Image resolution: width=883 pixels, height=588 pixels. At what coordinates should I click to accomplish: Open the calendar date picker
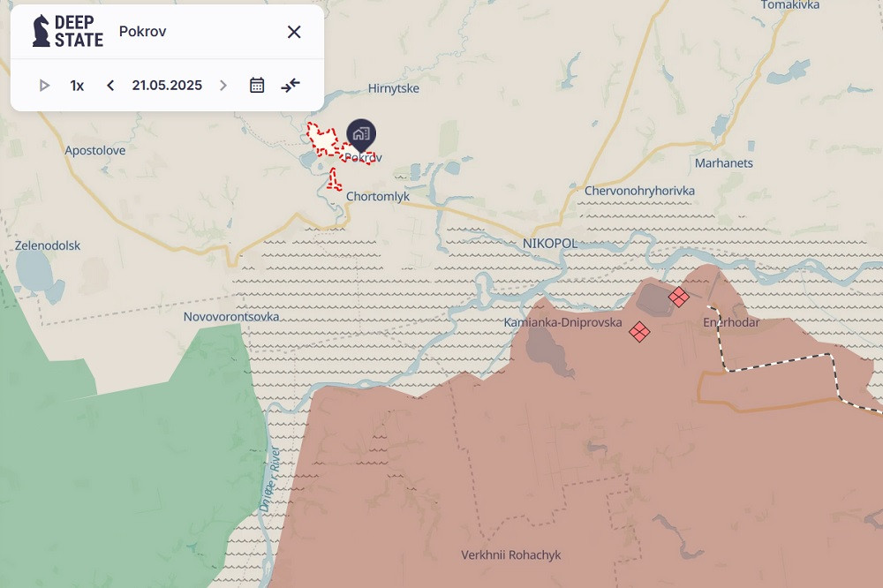tap(257, 86)
